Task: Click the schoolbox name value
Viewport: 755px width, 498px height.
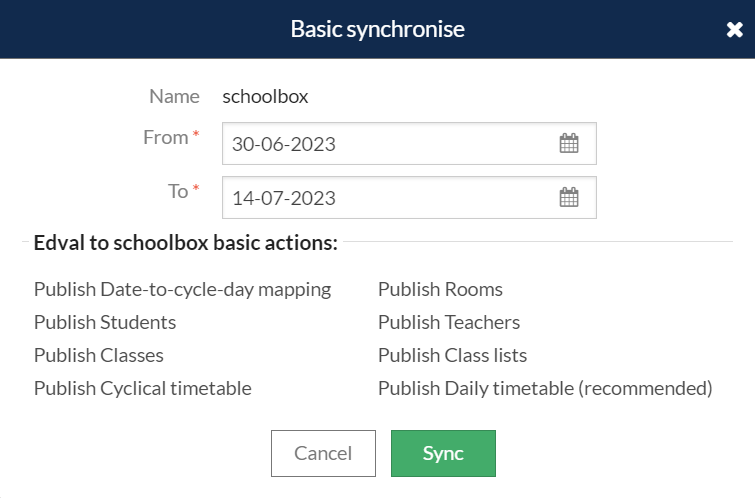Action: click(x=265, y=97)
